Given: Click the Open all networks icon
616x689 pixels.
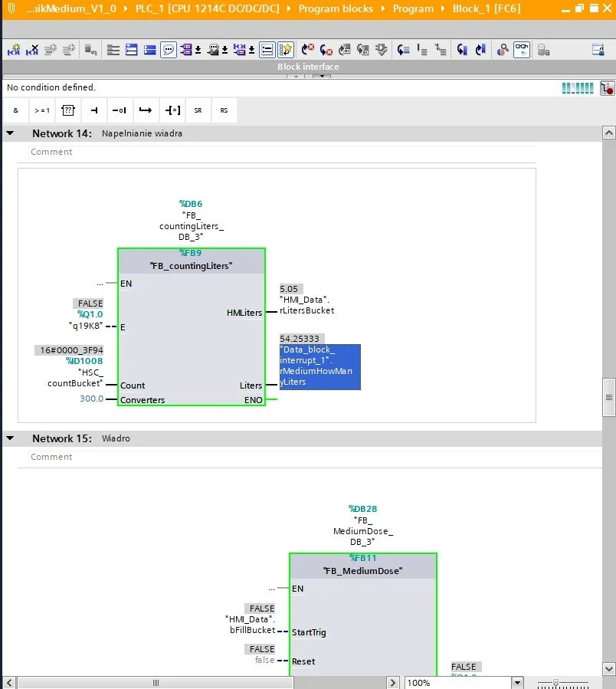Looking at the screenshot, I should pos(113,50).
